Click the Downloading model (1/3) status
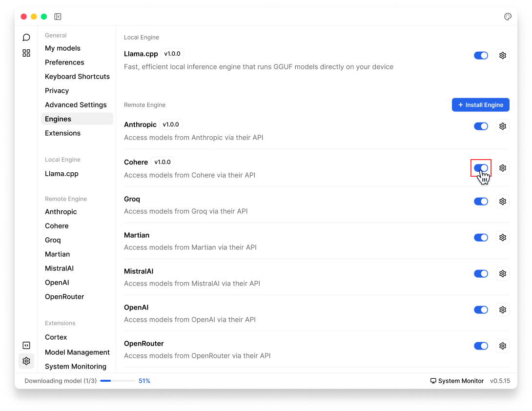The width and height of the screenshot is (532, 411). pyautogui.click(x=61, y=381)
